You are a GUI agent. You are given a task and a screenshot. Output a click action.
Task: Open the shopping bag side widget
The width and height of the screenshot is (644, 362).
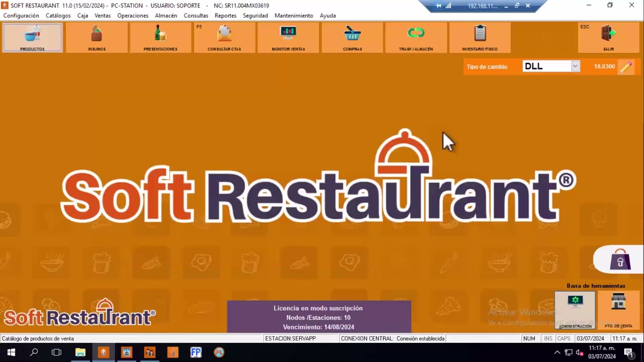pos(620,259)
